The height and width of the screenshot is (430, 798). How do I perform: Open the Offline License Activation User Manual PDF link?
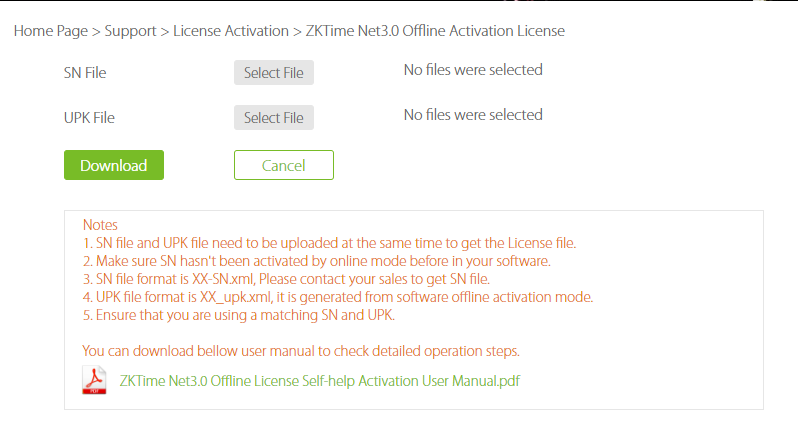319,380
